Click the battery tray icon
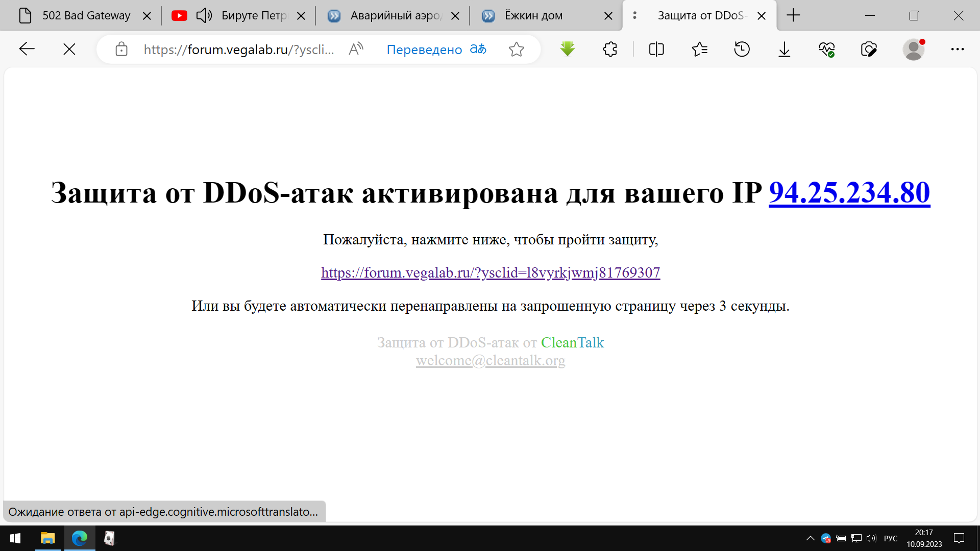This screenshot has height=551, width=980. [841, 538]
